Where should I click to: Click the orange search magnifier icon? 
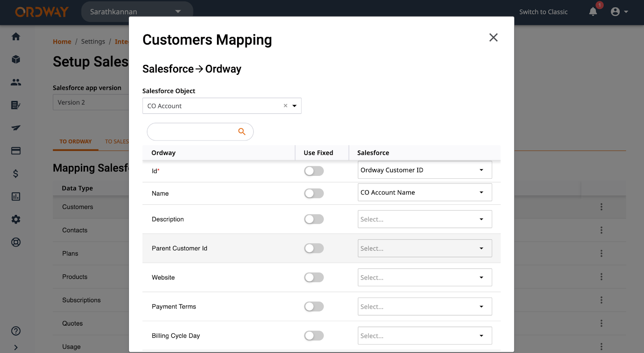(x=242, y=132)
